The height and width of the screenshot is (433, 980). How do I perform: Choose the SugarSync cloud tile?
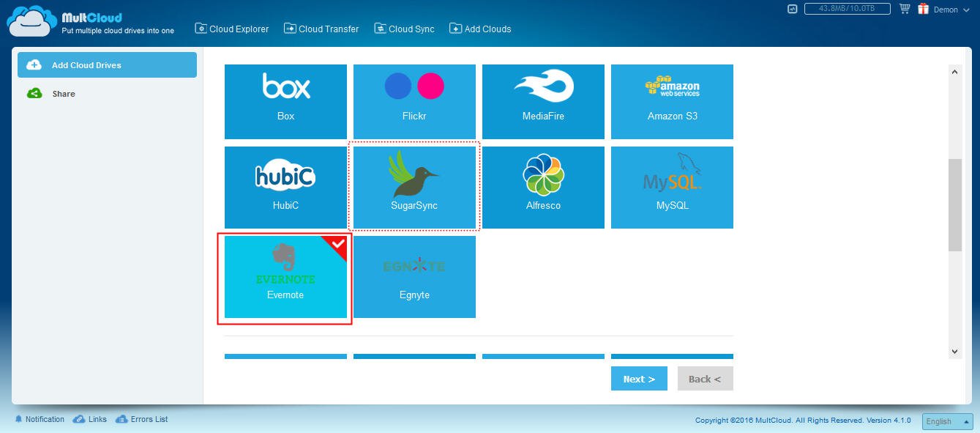[414, 187]
